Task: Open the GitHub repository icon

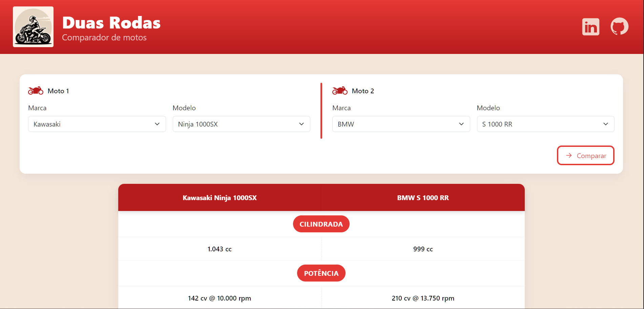Action: tap(619, 26)
